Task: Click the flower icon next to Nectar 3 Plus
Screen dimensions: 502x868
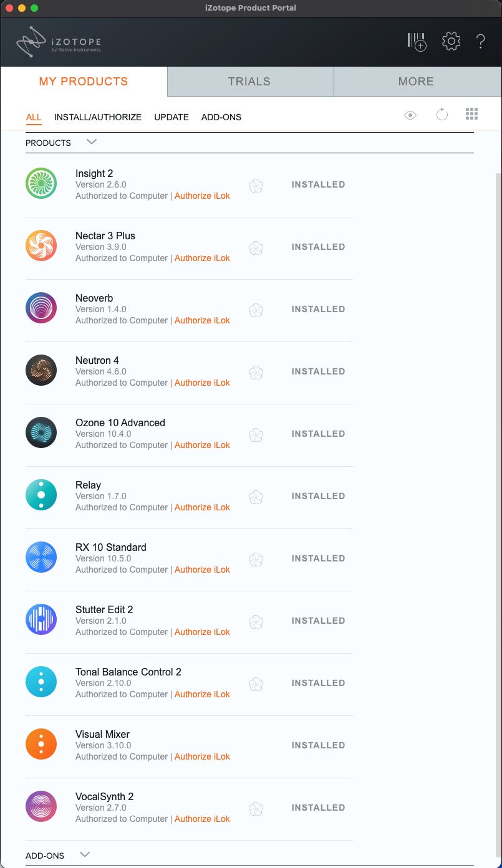Action: [256, 248]
